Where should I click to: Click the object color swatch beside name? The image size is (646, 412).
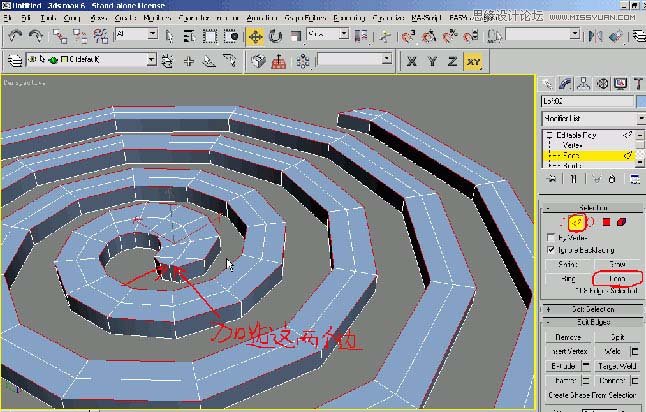coord(641,101)
